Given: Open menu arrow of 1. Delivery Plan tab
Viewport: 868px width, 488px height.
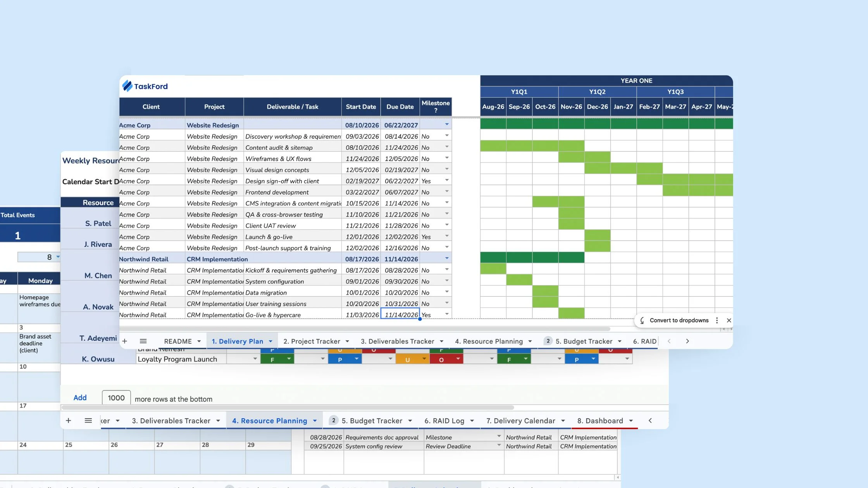Looking at the screenshot, I should pos(270,341).
